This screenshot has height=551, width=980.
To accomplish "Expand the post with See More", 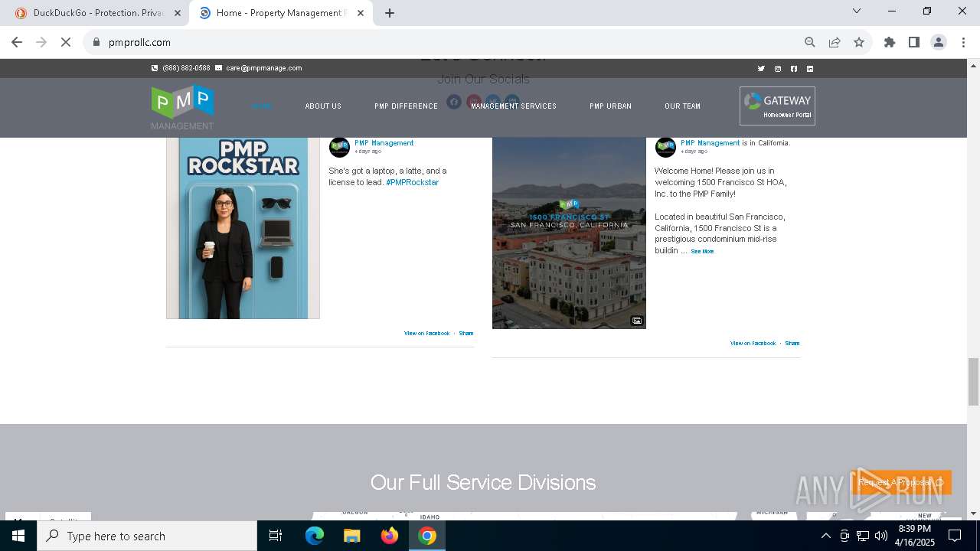I will 702,251.
